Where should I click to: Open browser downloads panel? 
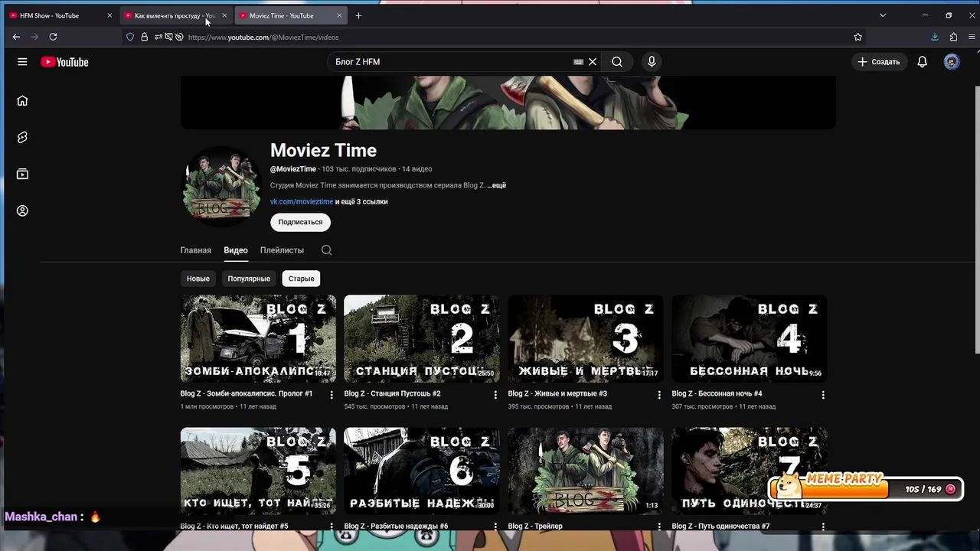(935, 37)
